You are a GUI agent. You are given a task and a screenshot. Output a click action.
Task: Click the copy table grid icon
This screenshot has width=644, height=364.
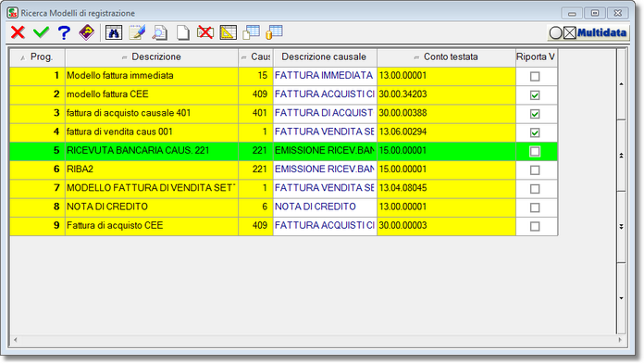click(x=251, y=32)
